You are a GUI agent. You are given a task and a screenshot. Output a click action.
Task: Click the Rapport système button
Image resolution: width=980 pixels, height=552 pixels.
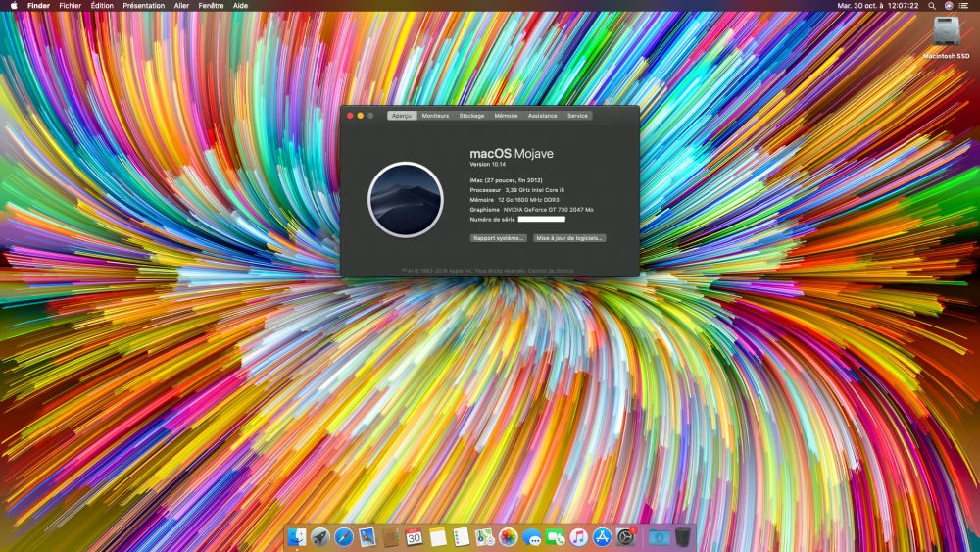(498, 238)
